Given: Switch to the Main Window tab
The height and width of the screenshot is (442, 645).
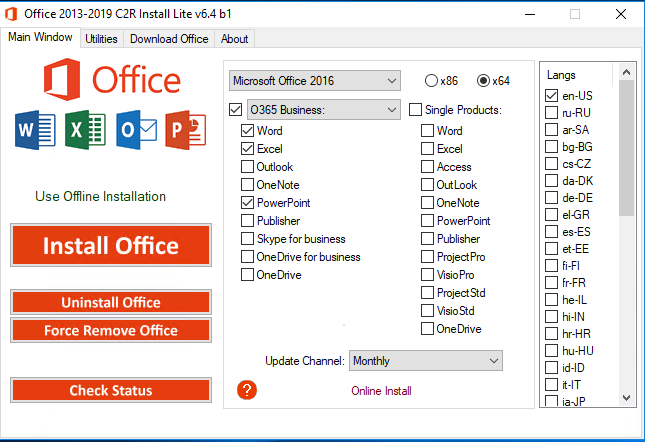Looking at the screenshot, I should pos(40,37).
